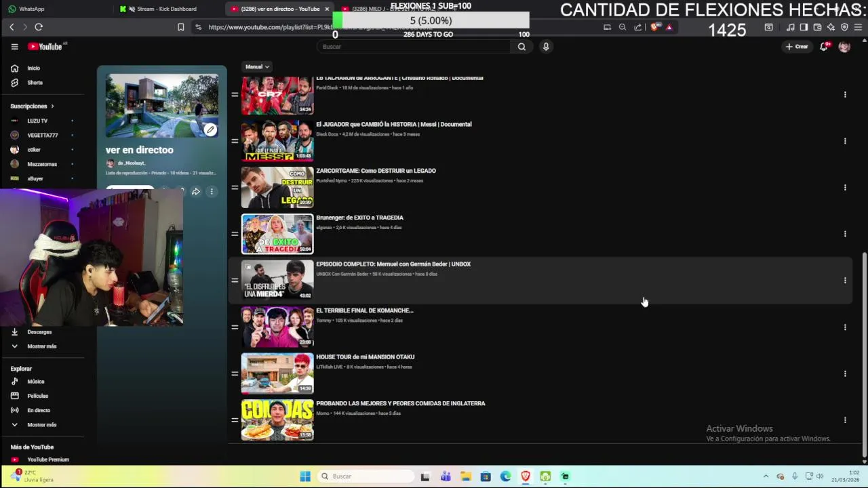Open options for Brunenger video
The height and width of the screenshot is (488, 868).
pos(845,234)
